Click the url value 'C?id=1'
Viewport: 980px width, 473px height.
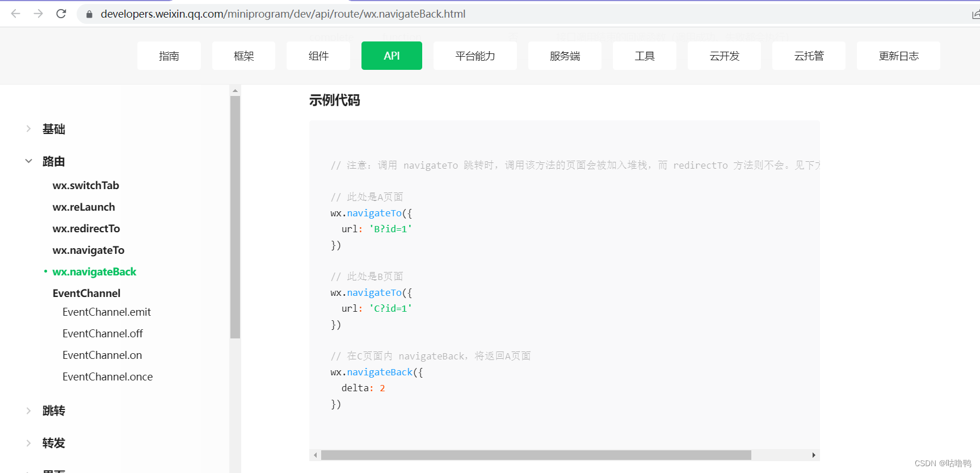point(390,308)
